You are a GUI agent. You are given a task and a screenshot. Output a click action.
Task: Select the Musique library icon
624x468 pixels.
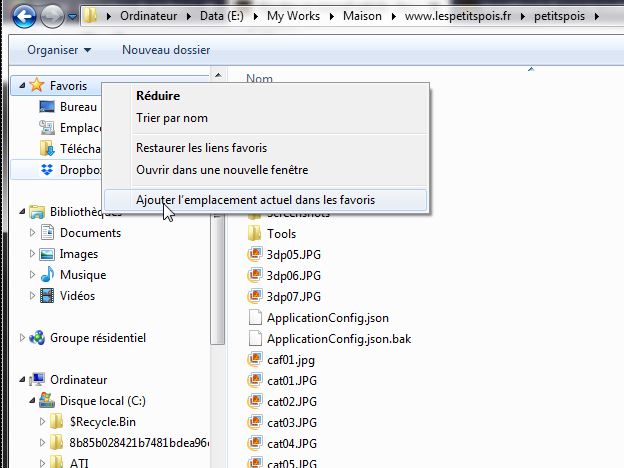tap(47, 275)
